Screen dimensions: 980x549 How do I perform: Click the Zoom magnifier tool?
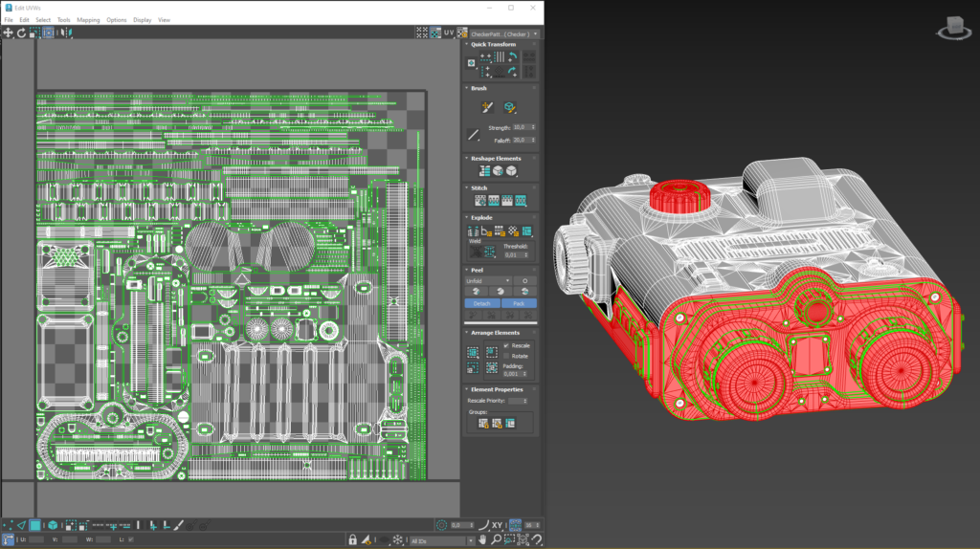(494, 540)
